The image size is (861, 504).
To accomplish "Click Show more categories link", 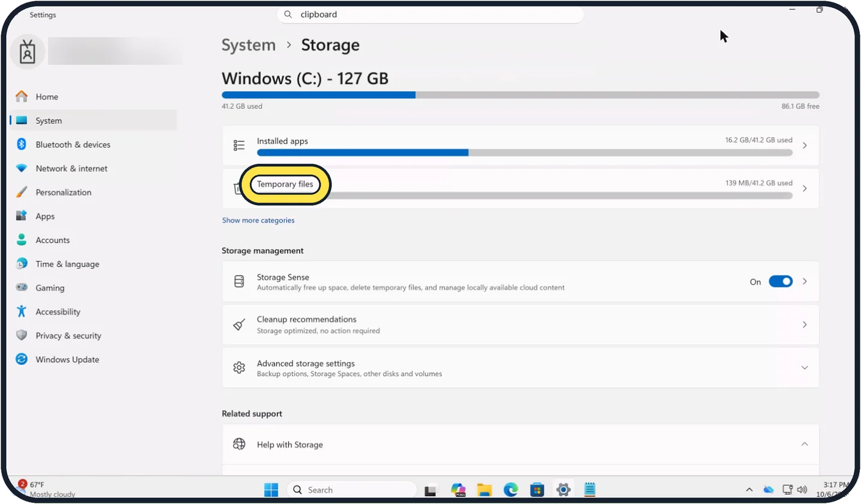I will [x=258, y=220].
